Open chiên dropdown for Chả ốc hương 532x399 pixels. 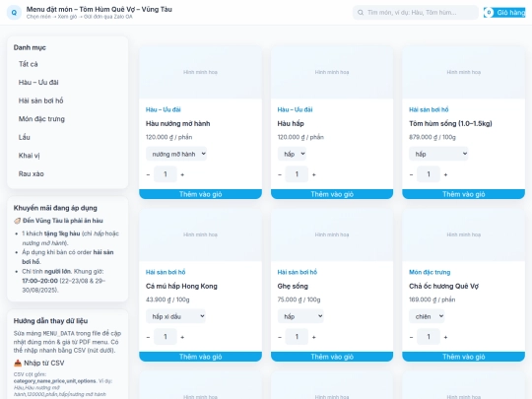[427, 316]
